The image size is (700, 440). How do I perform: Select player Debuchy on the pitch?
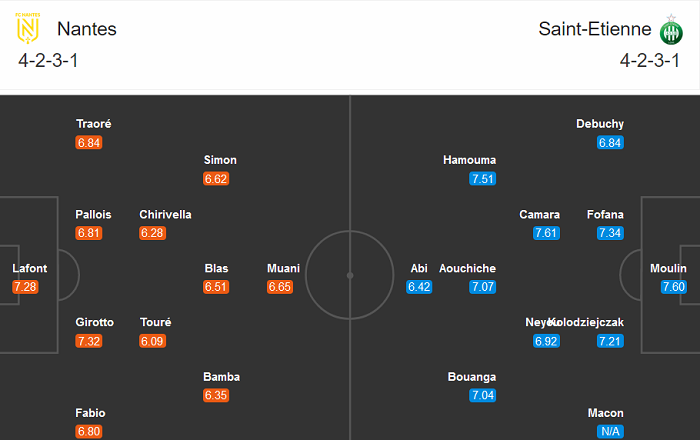tap(600, 124)
